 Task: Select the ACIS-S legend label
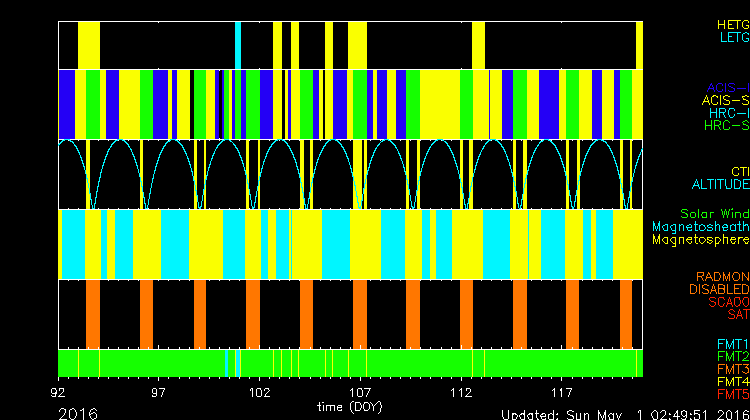726,100
